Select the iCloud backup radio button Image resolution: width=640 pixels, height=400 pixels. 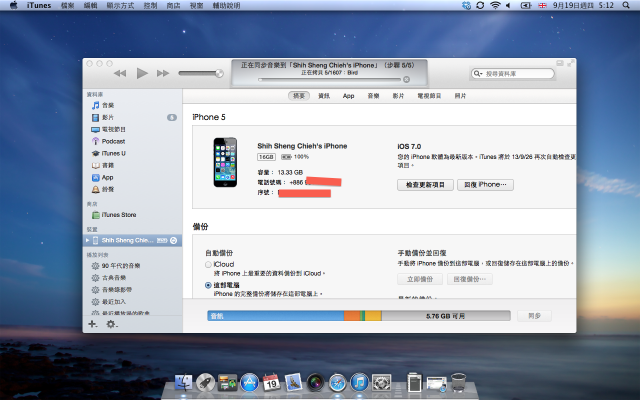208,264
